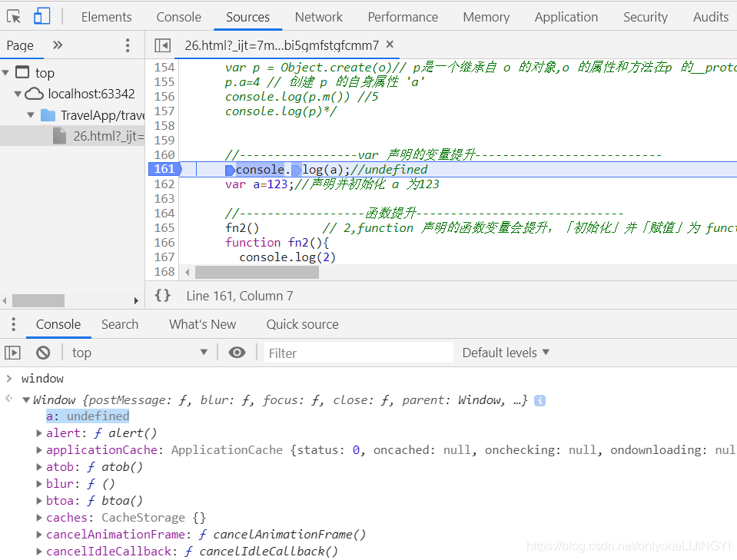Image resolution: width=737 pixels, height=560 pixels.
Task: Select the Sources tab
Action: coord(247,17)
